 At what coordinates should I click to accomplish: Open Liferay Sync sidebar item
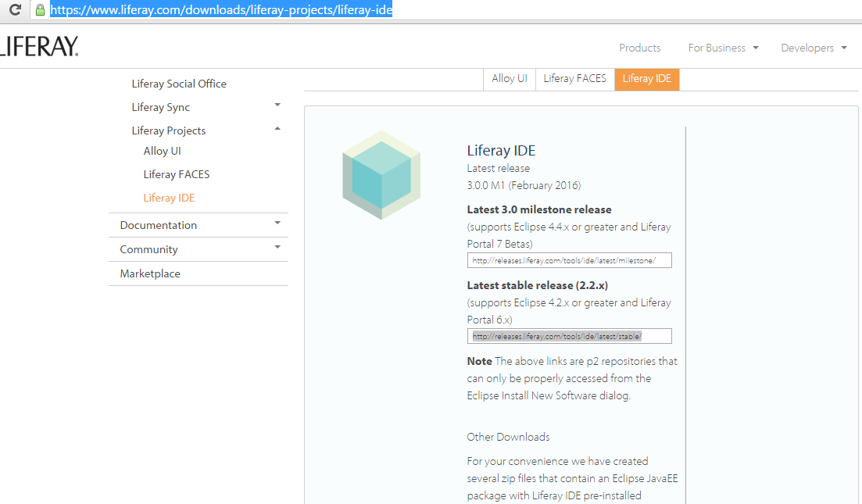click(x=160, y=107)
